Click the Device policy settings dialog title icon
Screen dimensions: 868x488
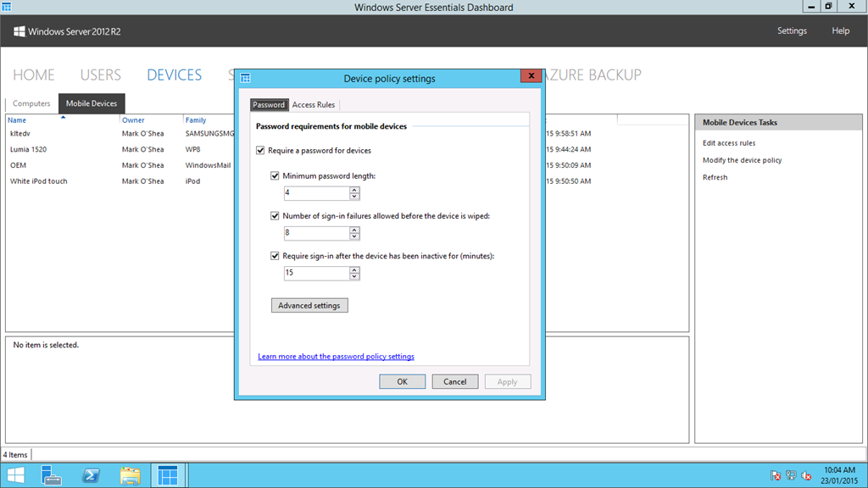[x=246, y=79]
